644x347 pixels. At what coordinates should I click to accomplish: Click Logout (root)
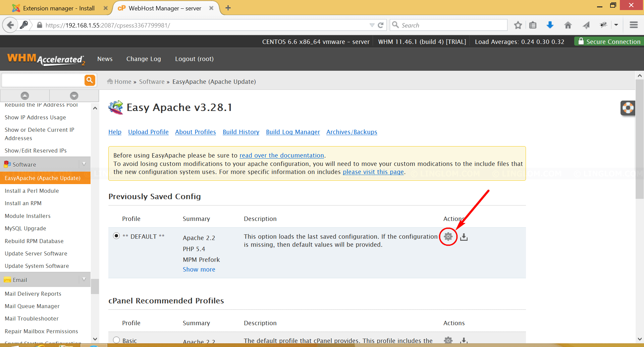coord(194,59)
